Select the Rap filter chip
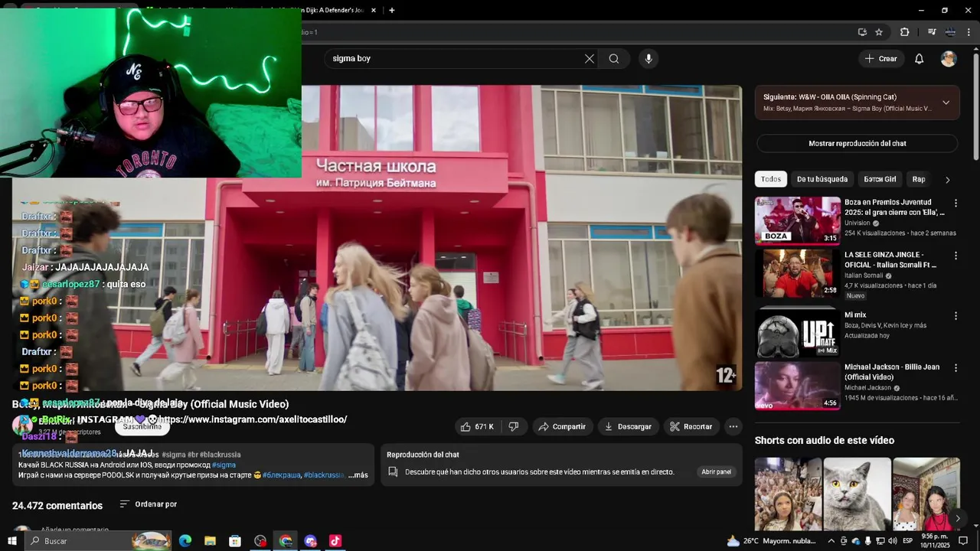The image size is (980, 551). coord(919,179)
